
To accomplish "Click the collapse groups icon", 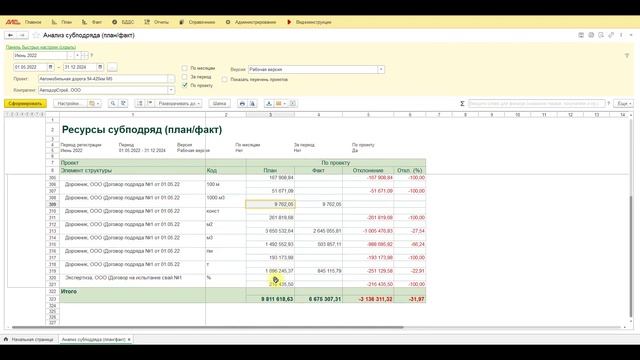I will [150, 104].
